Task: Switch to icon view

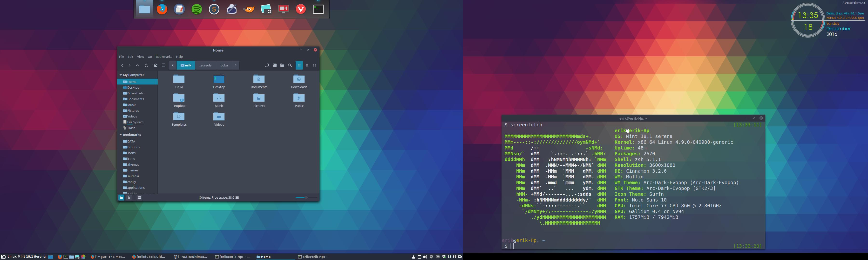Action: 299,65
